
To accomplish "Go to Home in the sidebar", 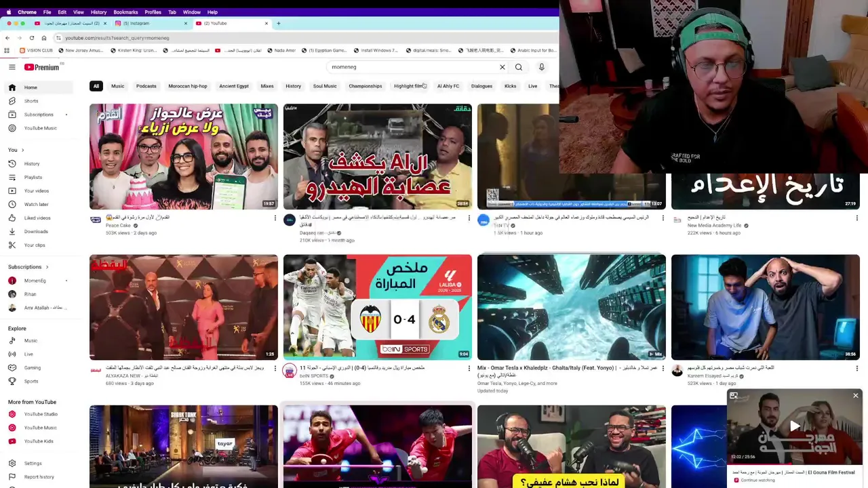I will [39, 87].
